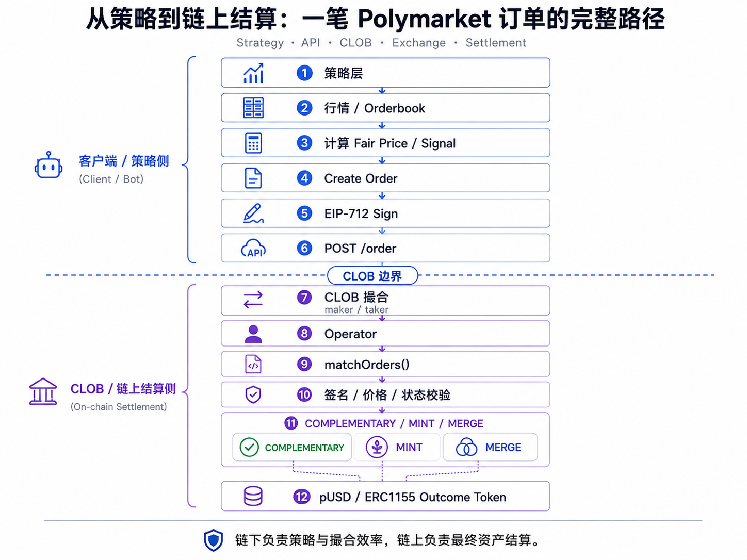Screen dimensions: 747x560
Task: Click the main Polymarket title
Action: click(x=376, y=19)
